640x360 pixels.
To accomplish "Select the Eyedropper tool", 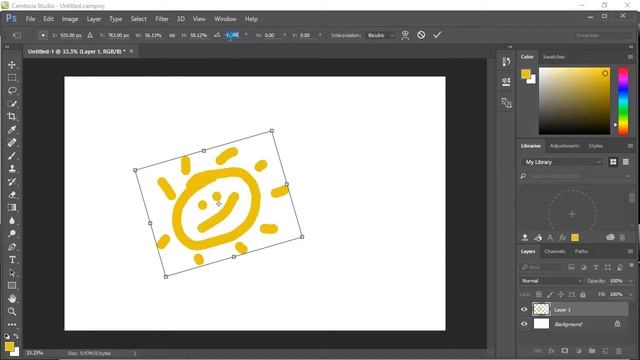I will tap(12, 130).
